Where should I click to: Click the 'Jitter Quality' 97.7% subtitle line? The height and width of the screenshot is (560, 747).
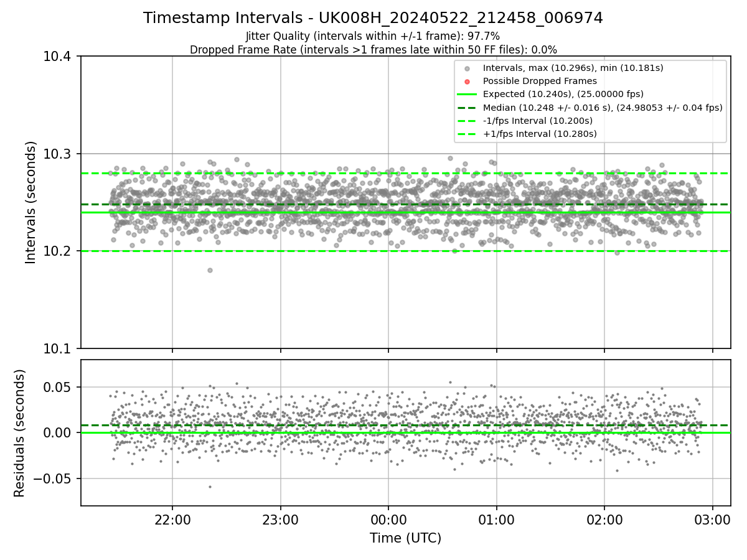[373, 36]
